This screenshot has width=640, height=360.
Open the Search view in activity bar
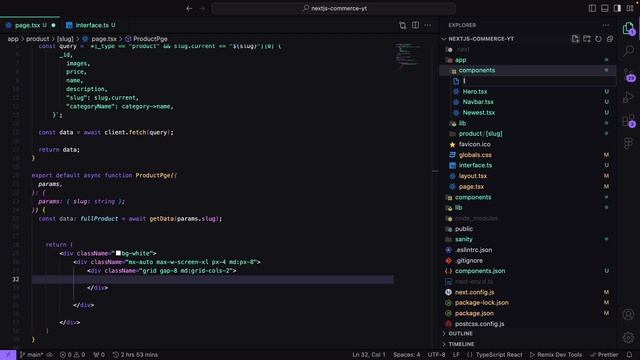pos(629,51)
